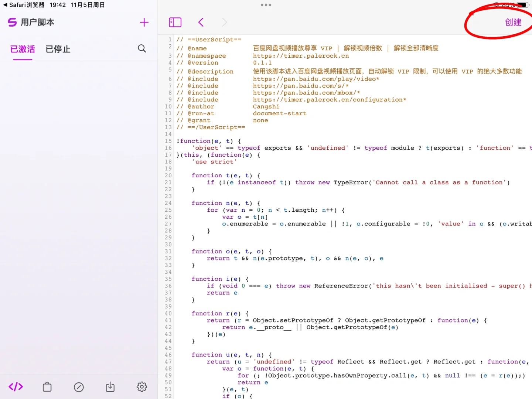The width and height of the screenshot is (532, 399).
Task: Tap the download icon in bottom toolbar
Action: tap(110, 387)
